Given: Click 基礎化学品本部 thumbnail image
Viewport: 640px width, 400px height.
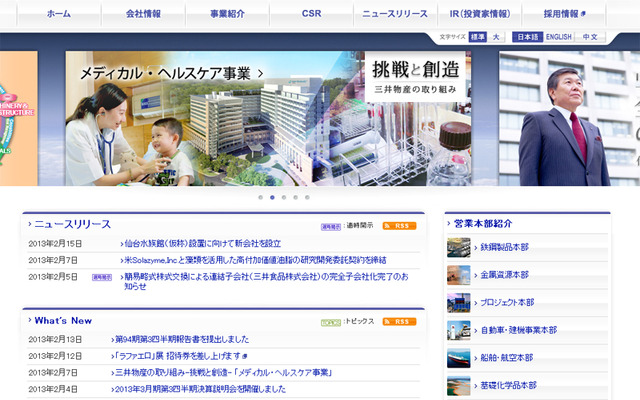Looking at the screenshot, I should point(458,386).
